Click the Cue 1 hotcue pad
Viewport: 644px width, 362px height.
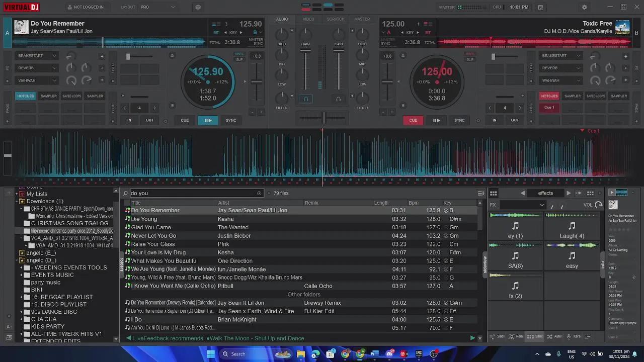[x=549, y=107]
